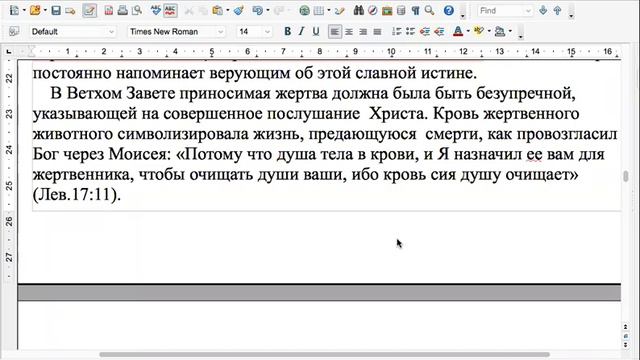Apply paragraph Background Color
This screenshot has height=360, width=640.
pos(500,31)
